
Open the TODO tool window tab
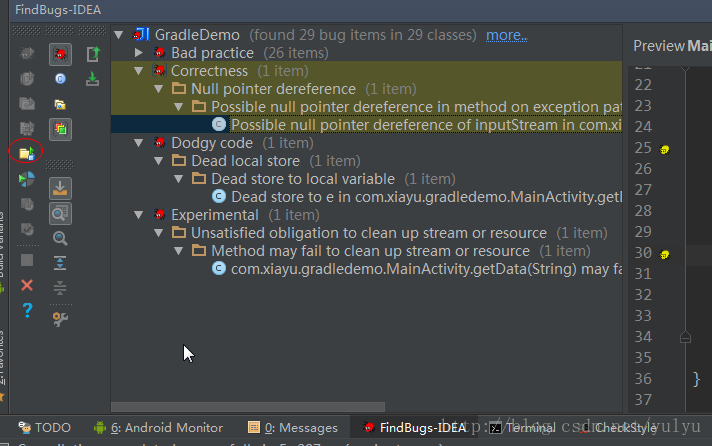click(44, 427)
